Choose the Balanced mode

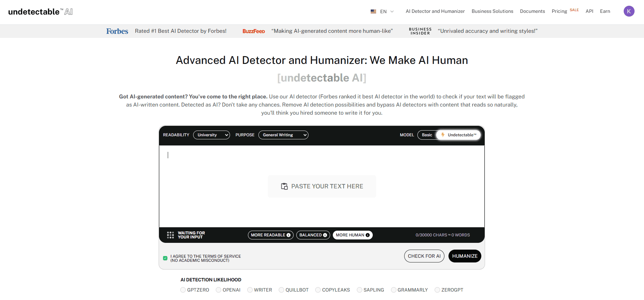(313, 235)
